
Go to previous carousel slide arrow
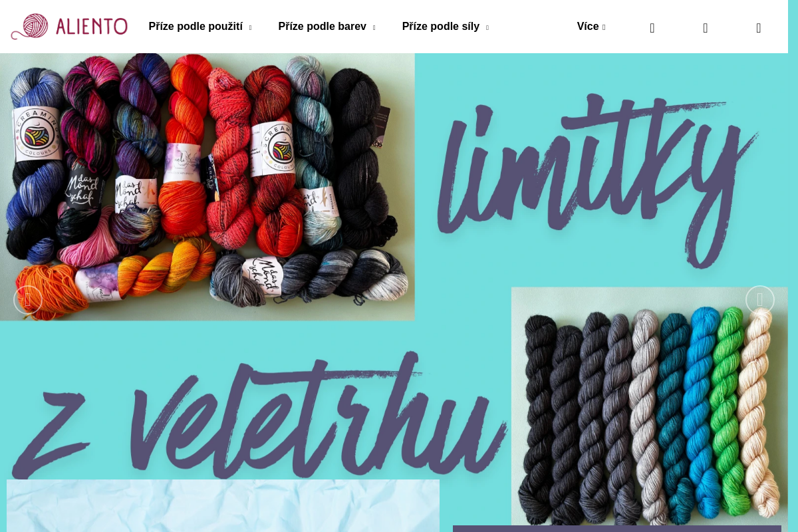click(28, 300)
